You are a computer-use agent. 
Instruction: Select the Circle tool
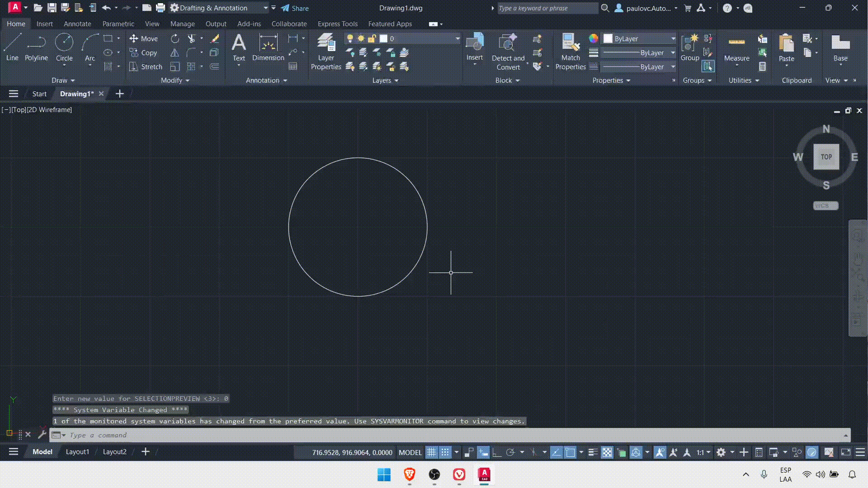(64, 47)
